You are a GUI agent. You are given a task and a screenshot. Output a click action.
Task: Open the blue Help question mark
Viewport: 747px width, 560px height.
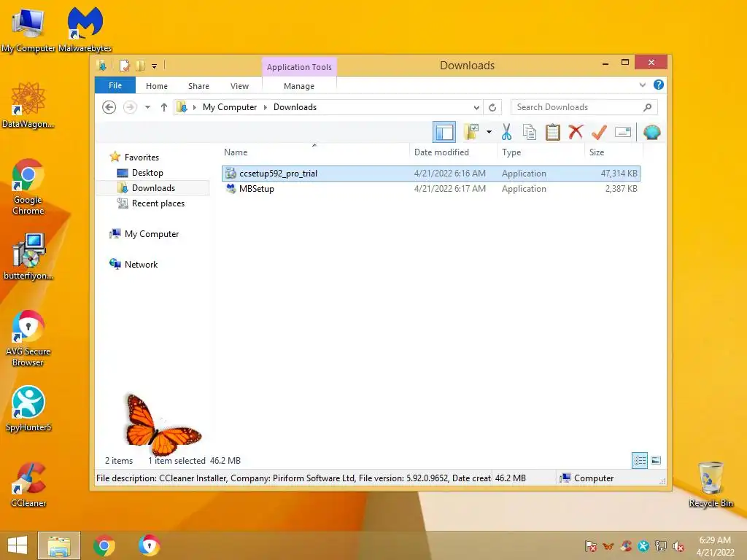(659, 85)
